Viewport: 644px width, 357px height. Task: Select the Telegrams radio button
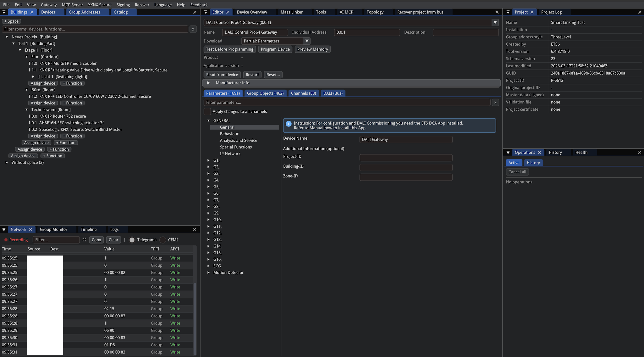click(132, 240)
